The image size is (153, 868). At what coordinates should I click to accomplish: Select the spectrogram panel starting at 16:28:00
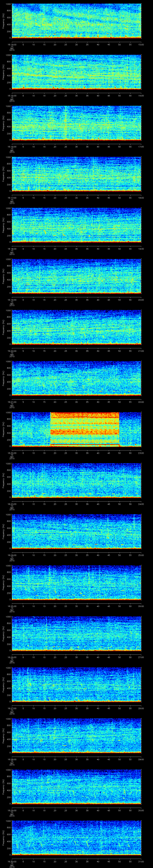pyautogui.click(x=76, y=736)
